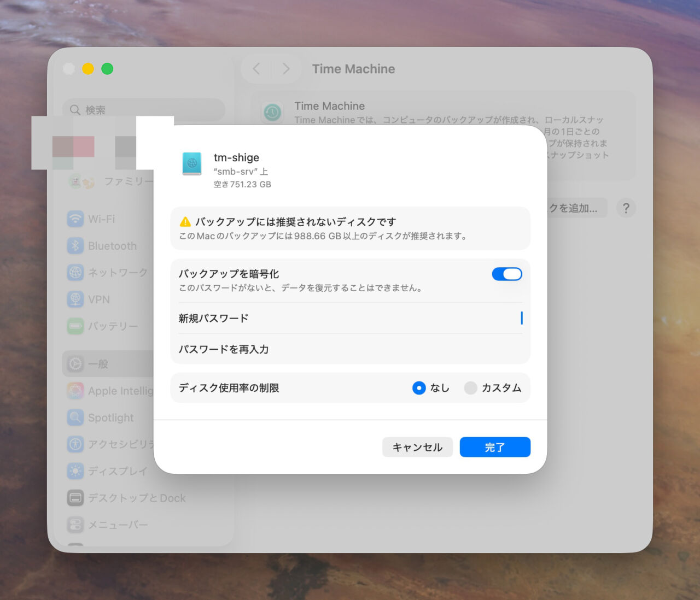Open ディスプレイ in the sidebar

[107, 471]
